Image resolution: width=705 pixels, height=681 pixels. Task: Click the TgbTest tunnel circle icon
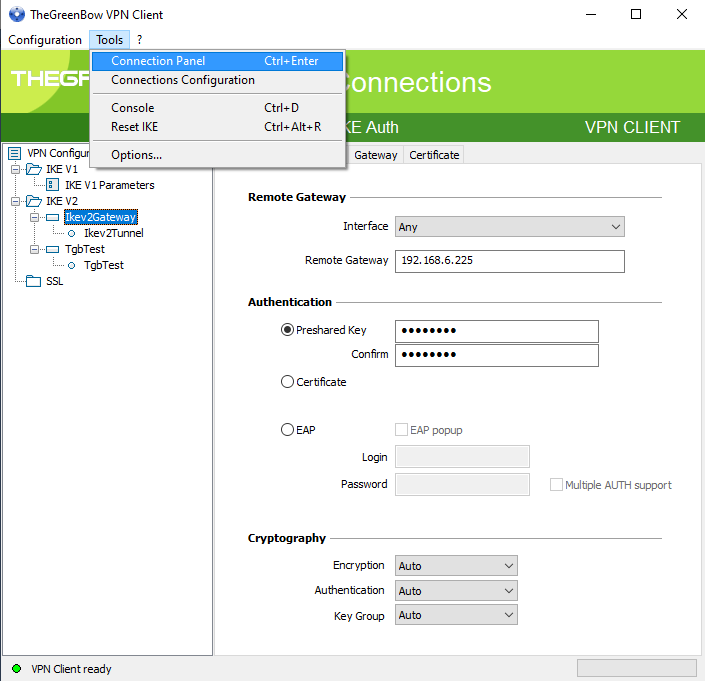pos(71,266)
